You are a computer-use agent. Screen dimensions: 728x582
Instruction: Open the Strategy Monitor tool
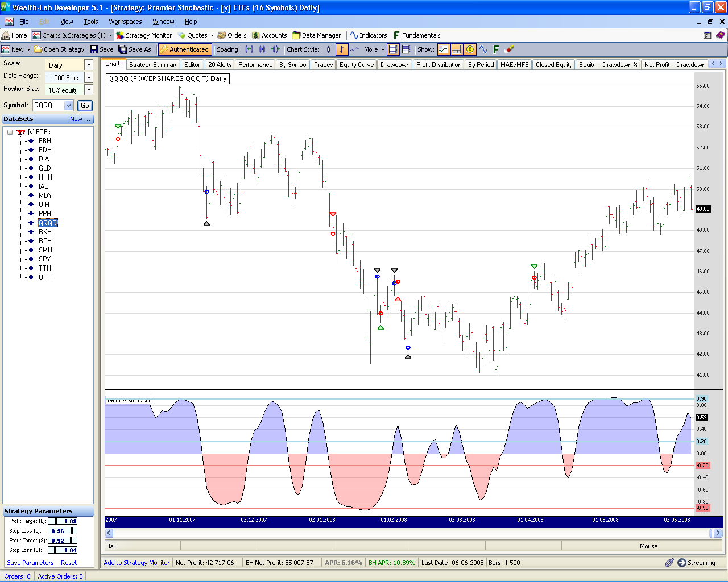pos(144,35)
